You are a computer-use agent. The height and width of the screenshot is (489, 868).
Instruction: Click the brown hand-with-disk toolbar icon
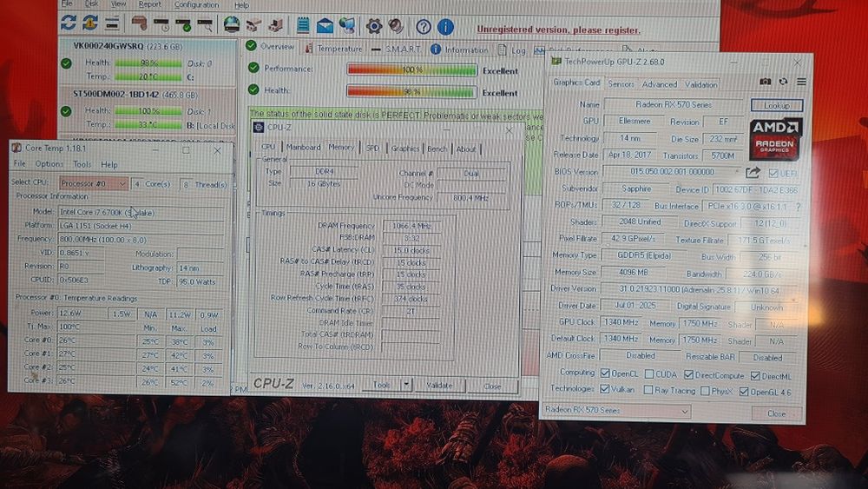(x=139, y=23)
